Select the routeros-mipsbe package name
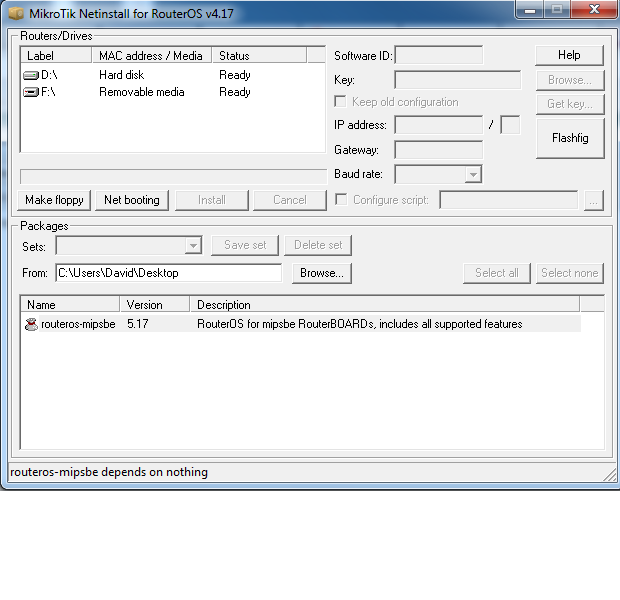620x600 pixels. pos(78,324)
